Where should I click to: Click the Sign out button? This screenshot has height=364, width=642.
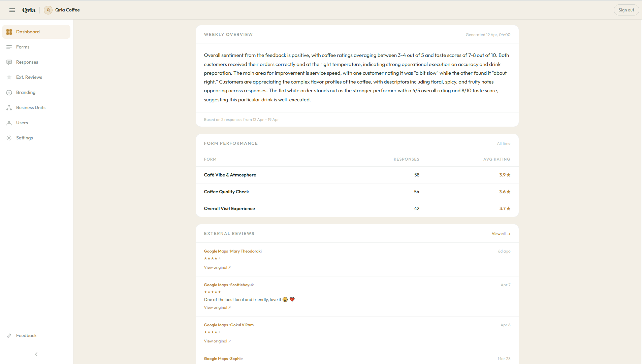[x=626, y=10]
